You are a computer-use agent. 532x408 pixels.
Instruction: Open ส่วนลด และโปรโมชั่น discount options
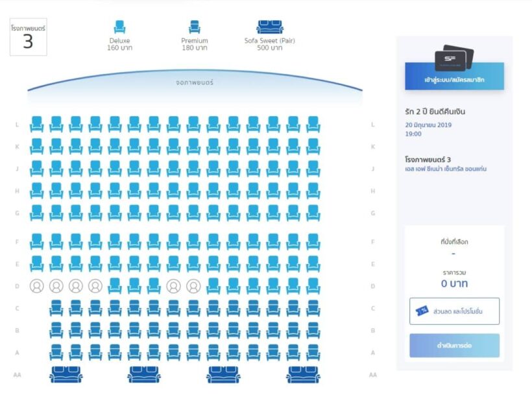pyautogui.click(x=454, y=311)
